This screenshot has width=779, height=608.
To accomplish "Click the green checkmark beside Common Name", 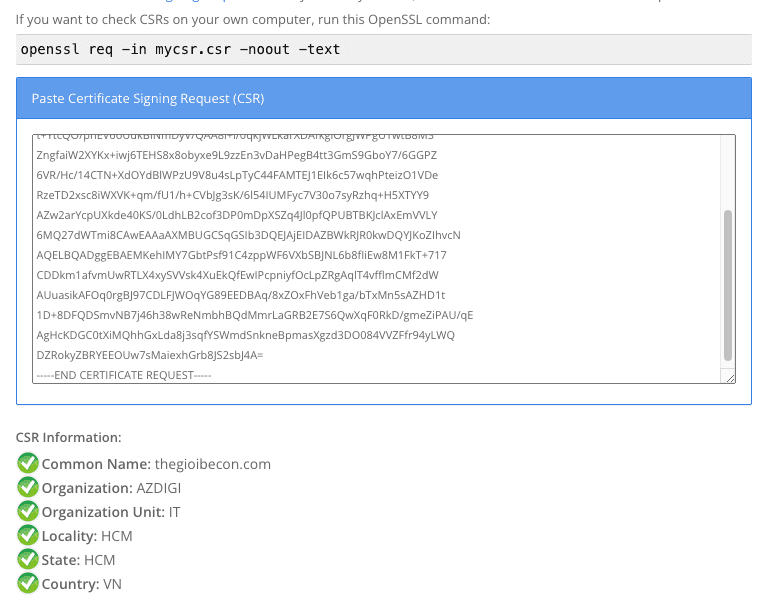I will tap(28, 463).
